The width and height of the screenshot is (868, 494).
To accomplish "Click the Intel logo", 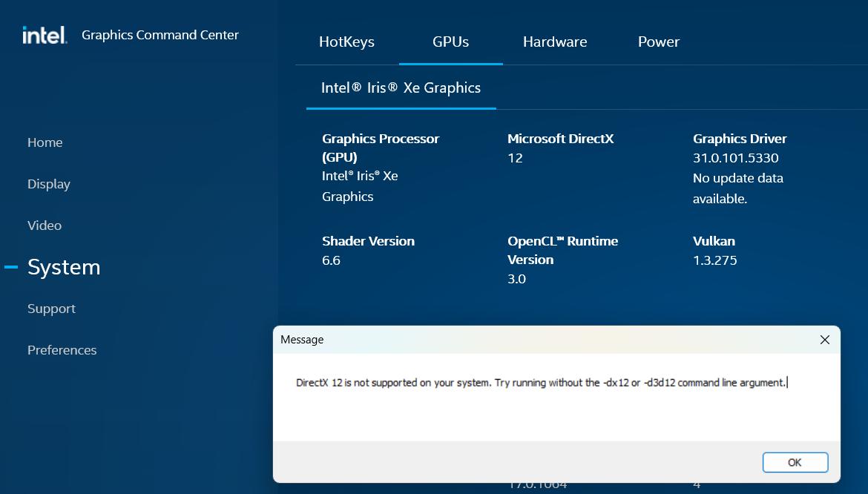I will 45,35.
